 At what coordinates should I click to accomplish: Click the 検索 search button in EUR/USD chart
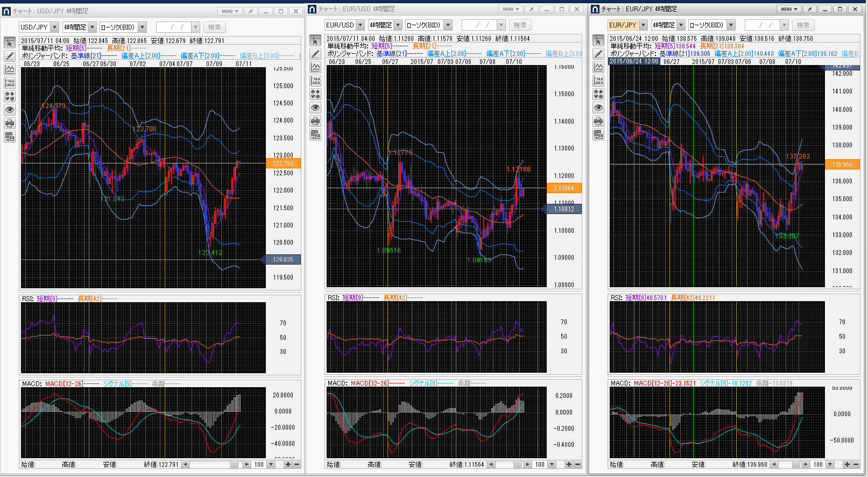pyautogui.click(x=520, y=25)
